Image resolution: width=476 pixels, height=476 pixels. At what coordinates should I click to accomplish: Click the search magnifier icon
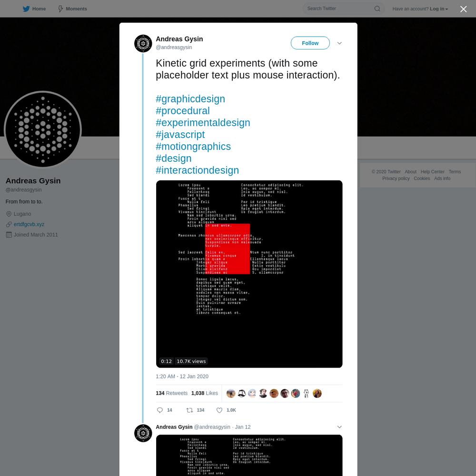point(377,9)
